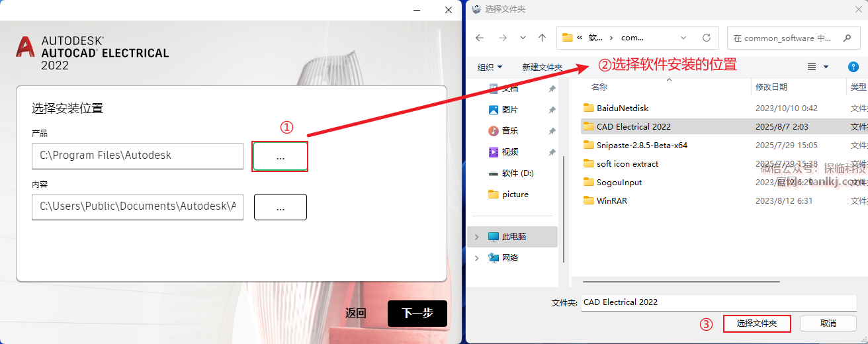The image size is (868, 344).
Task: Sort by the 修改日期 column header
Action: click(771, 87)
